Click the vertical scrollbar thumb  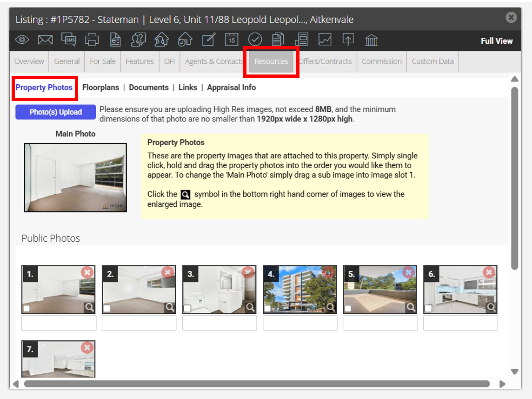(514, 178)
